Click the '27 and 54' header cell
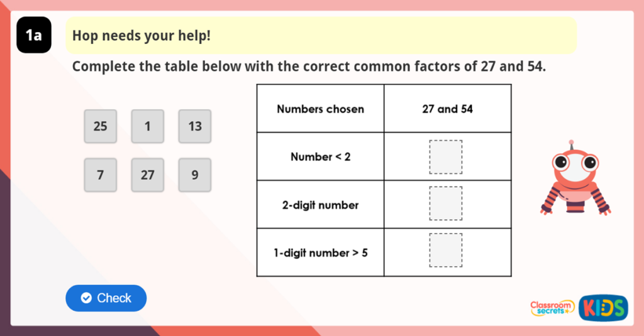 447,109
